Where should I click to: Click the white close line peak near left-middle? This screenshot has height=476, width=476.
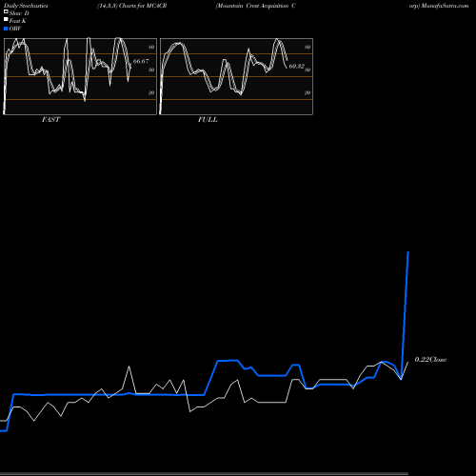coord(129,367)
